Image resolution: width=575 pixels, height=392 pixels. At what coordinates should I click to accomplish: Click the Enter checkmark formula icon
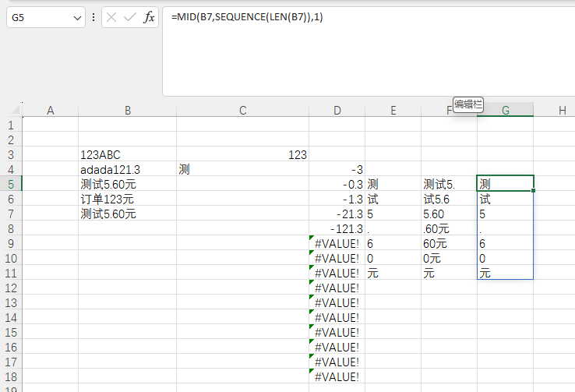[x=130, y=17]
